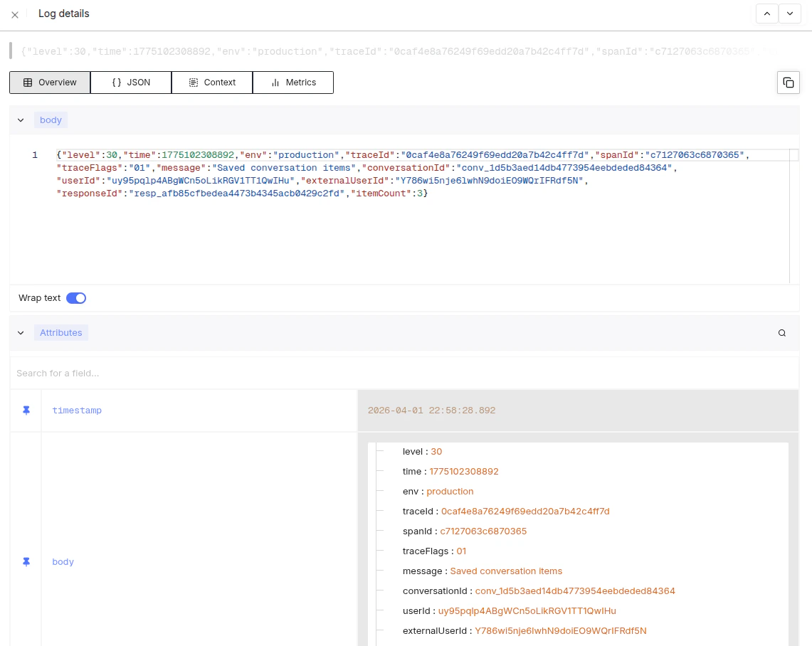Open the Context tab
This screenshot has height=646, width=812.
[x=212, y=83]
